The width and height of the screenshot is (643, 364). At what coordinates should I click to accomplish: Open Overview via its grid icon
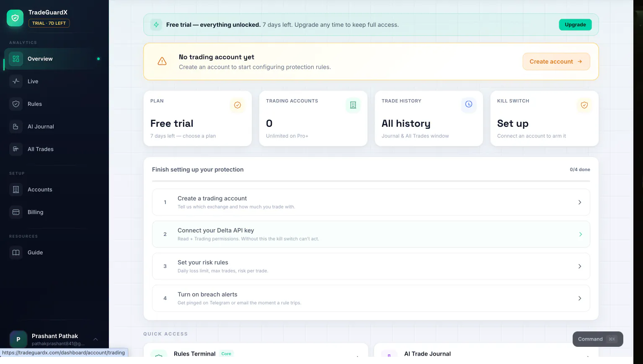[x=16, y=59]
